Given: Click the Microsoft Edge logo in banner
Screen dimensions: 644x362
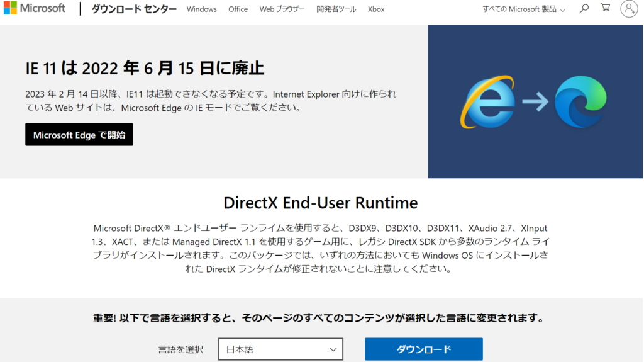Looking at the screenshot, I should (x=580, y=101).
